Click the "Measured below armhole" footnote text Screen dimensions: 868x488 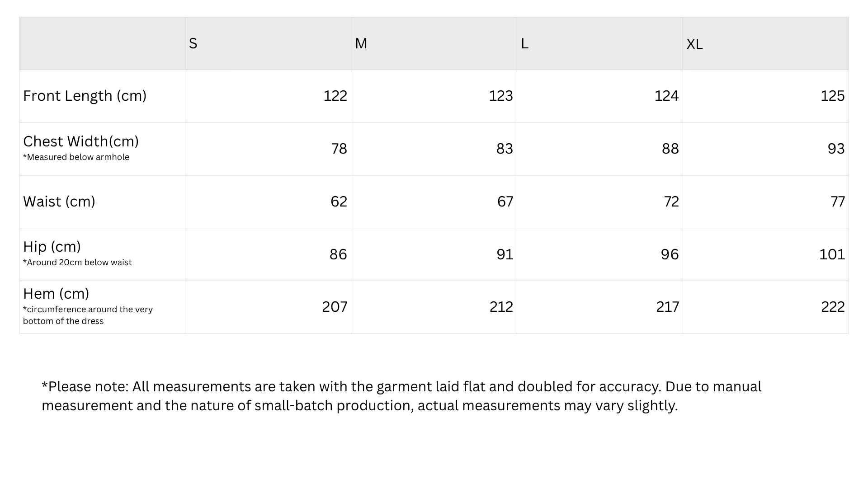click(76, 157)
